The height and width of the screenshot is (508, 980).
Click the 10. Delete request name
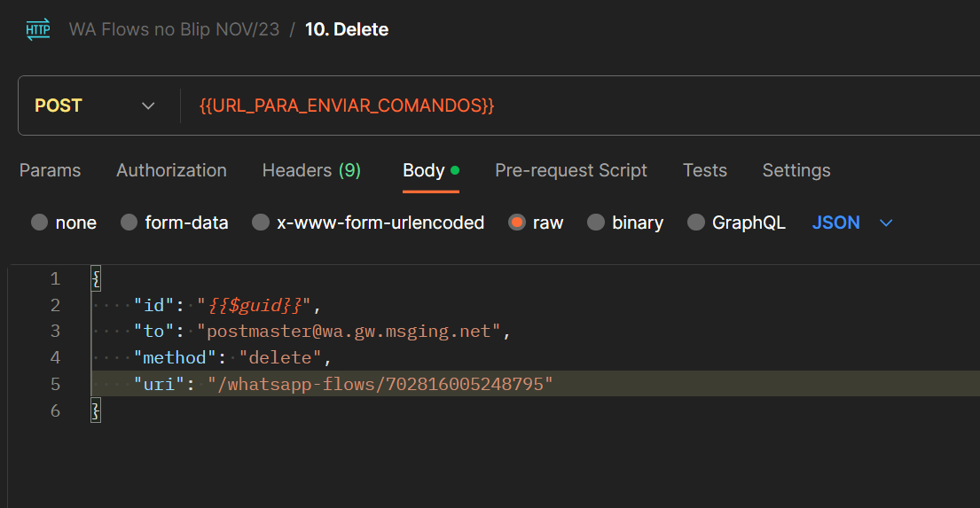[x=346, y=29]
